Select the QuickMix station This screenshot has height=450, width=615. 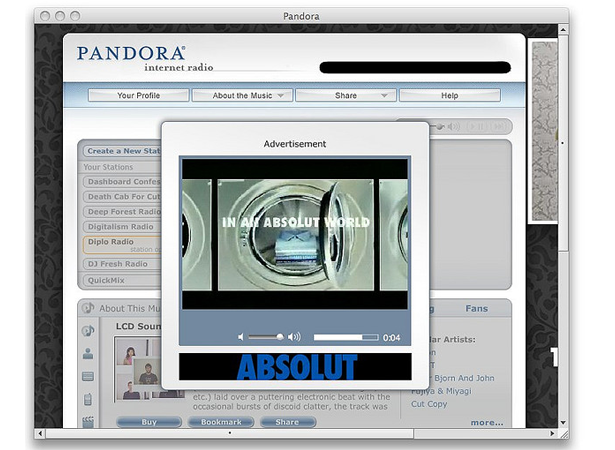coord(123,280)
